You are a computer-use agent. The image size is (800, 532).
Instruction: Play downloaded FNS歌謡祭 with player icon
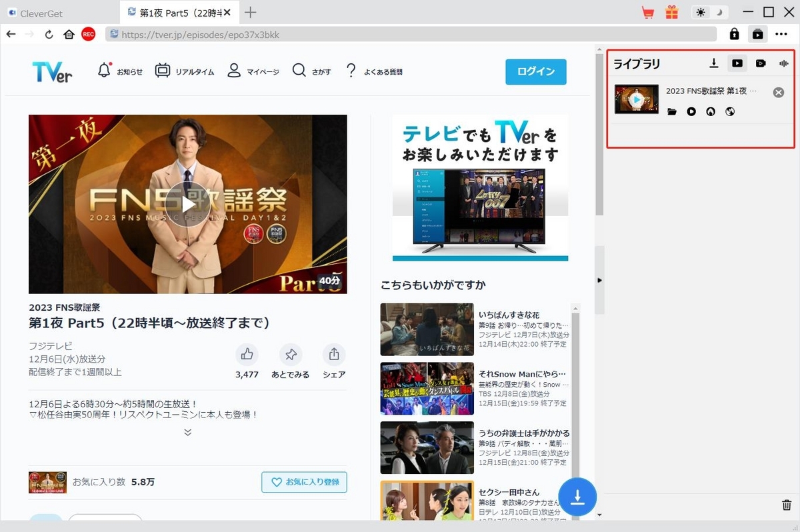[691, 111]
